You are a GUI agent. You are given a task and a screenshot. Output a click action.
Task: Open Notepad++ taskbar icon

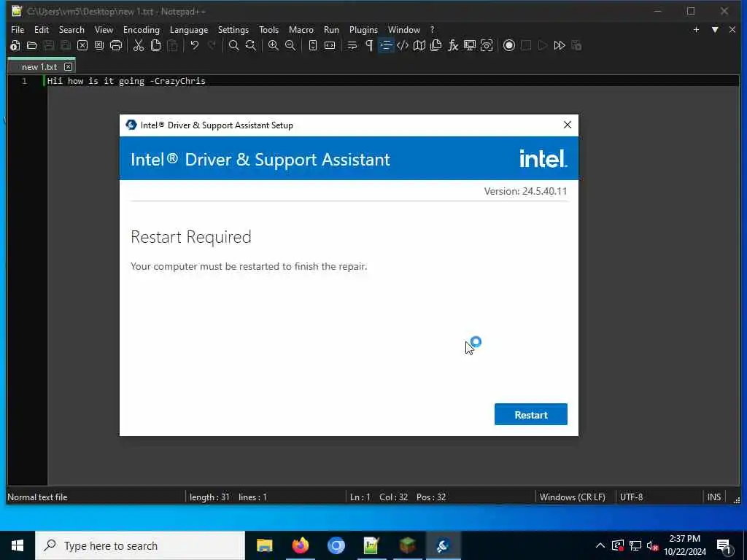[x=371, y=545]
